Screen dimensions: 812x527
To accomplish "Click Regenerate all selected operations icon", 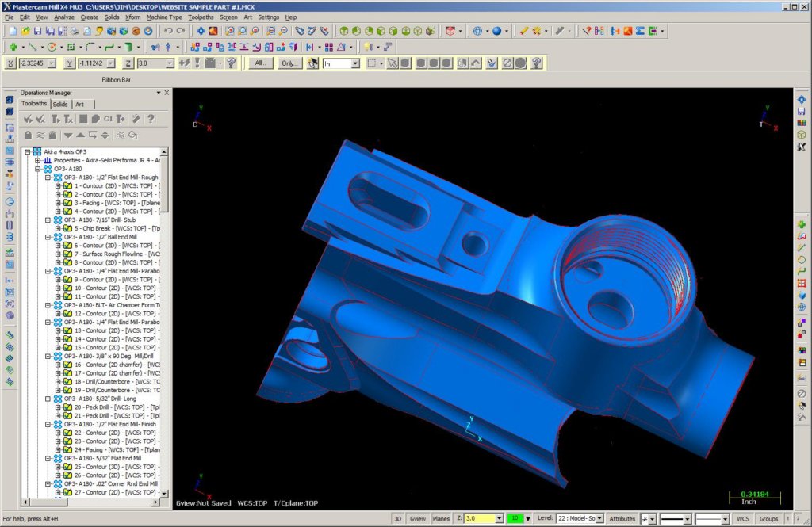I will (56, 119).
